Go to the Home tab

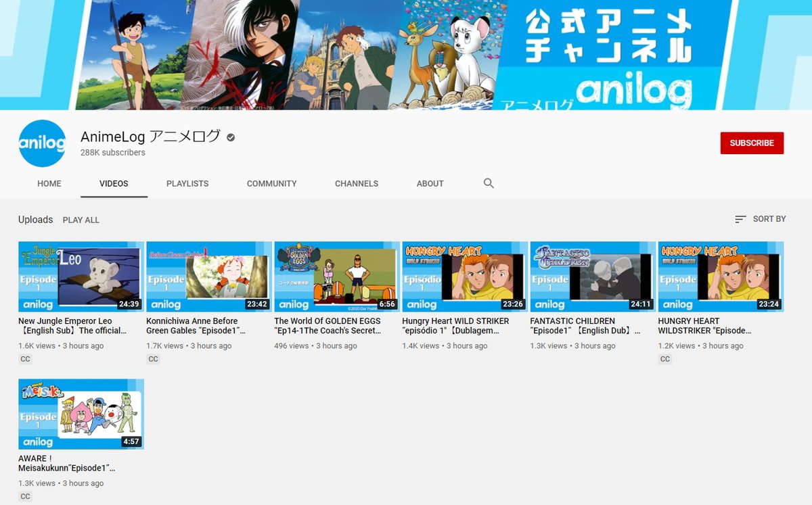[x=49, y=183]
